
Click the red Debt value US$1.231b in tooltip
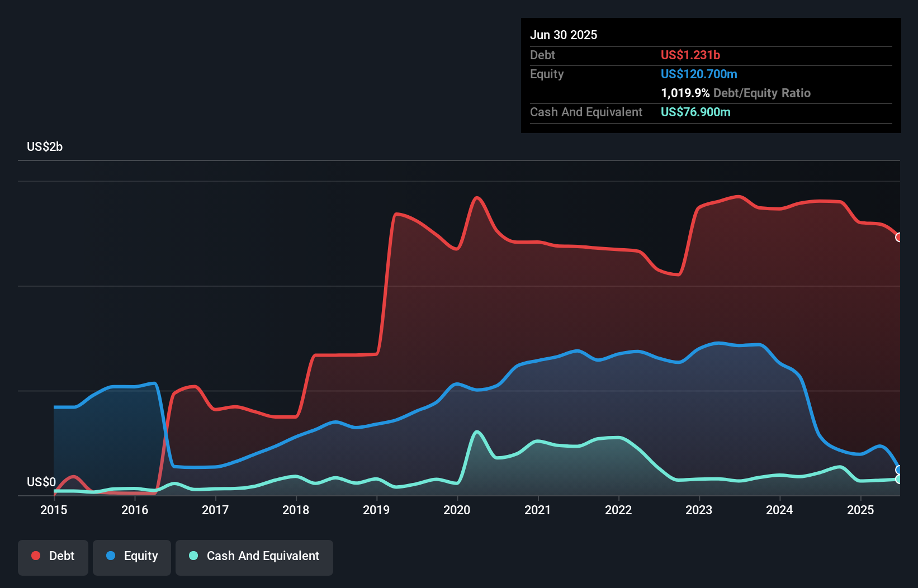click(690, 55)
